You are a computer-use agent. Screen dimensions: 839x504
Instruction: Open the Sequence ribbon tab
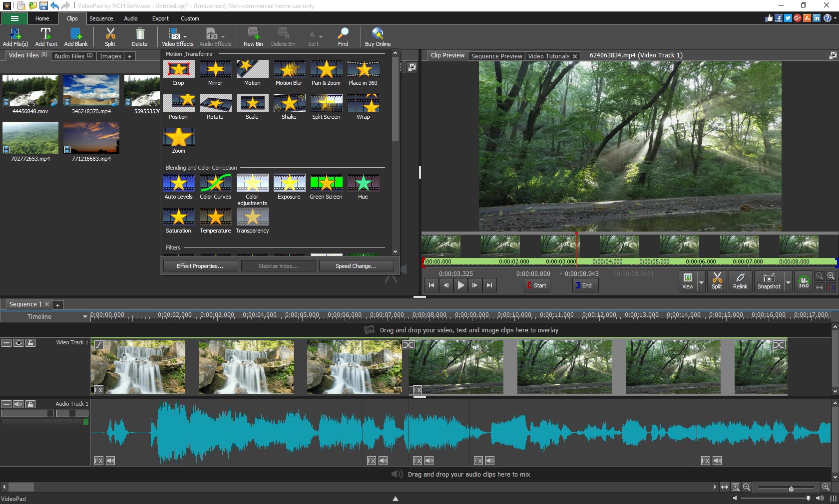coord(101,18)
